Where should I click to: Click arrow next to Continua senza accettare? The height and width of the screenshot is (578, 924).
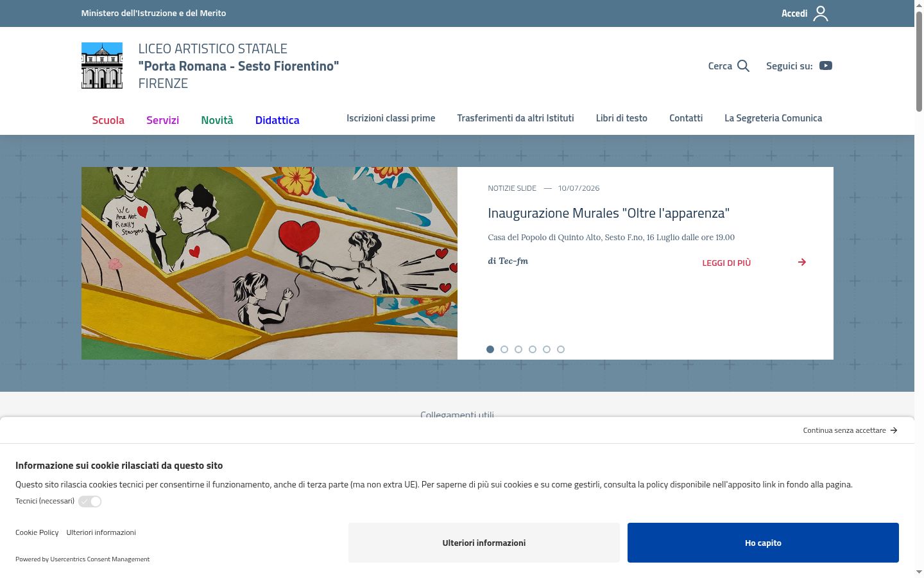894,430
